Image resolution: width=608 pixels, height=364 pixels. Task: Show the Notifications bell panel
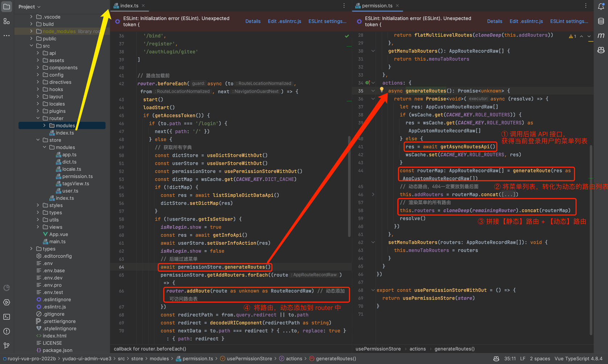tap(601, 7)
